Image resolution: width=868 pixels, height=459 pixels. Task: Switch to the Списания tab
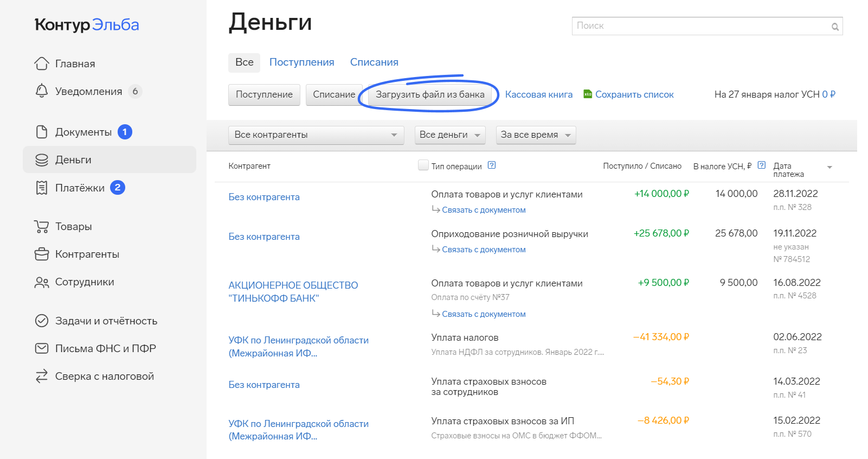pyautogui.click(x=374, y=62)
